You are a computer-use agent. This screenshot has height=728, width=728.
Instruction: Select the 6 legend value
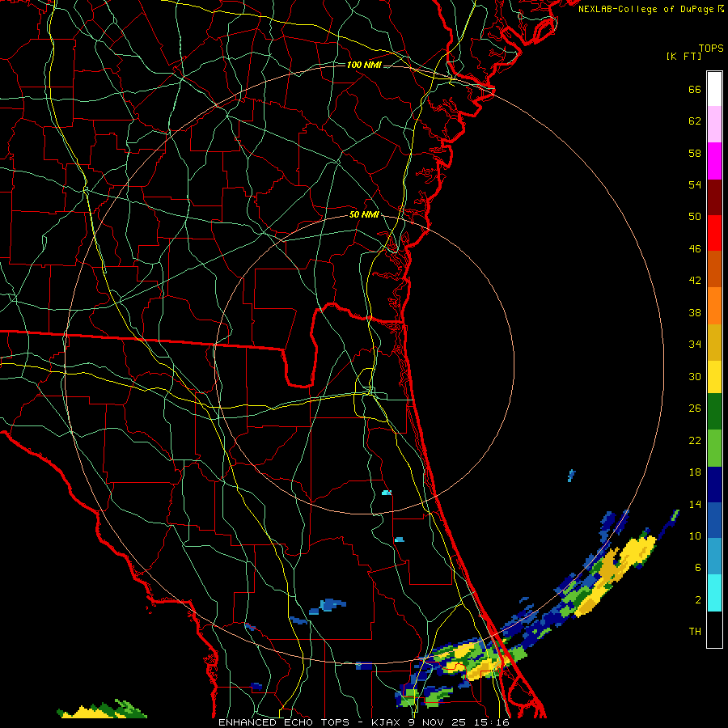(x=698, y=568)
